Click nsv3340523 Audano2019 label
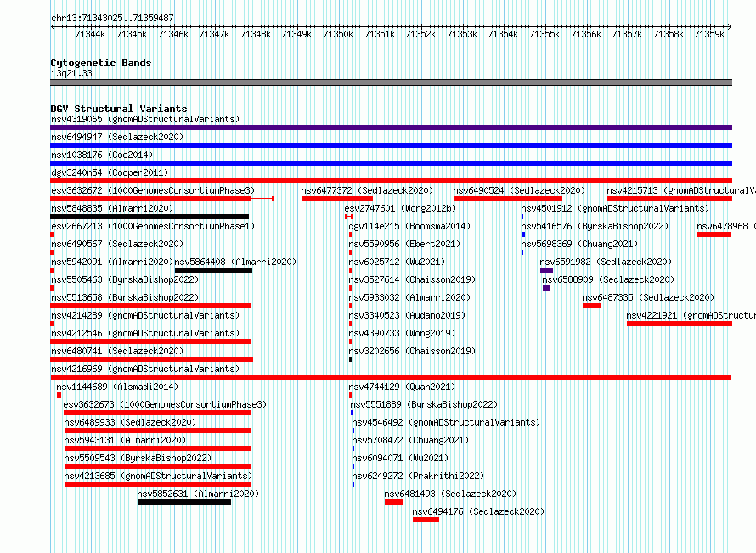 [x=407, y=315]
